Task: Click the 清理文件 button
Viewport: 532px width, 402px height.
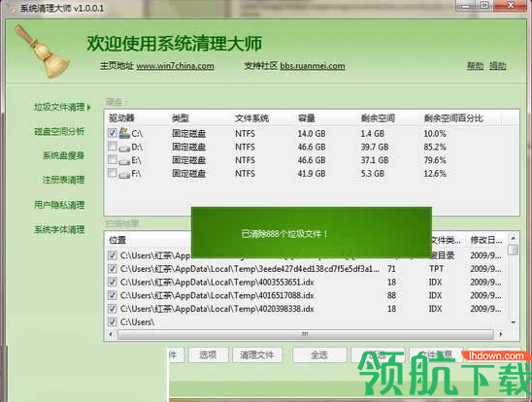Action: 257,354
